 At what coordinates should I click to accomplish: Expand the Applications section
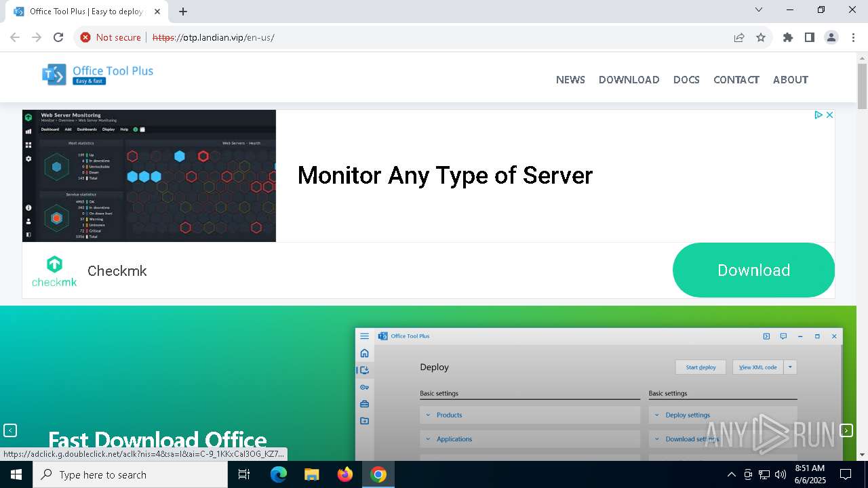click(x=530, y=439)
